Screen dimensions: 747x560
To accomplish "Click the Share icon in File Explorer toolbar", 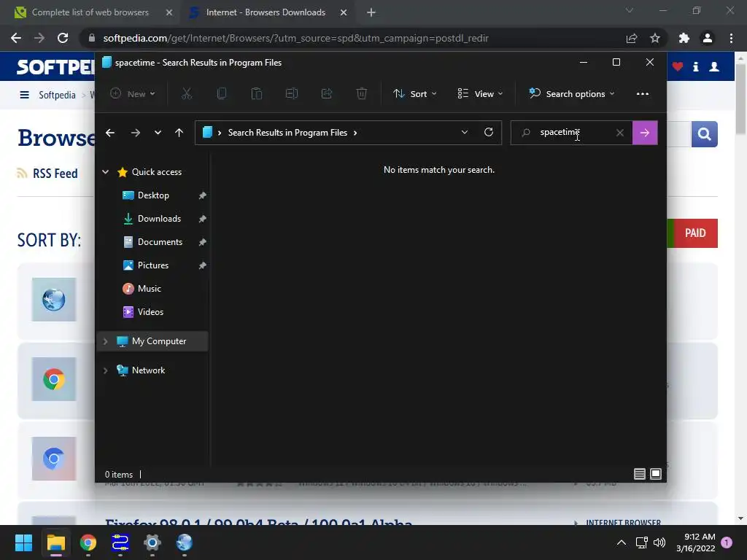I will (x=327, y=94).
